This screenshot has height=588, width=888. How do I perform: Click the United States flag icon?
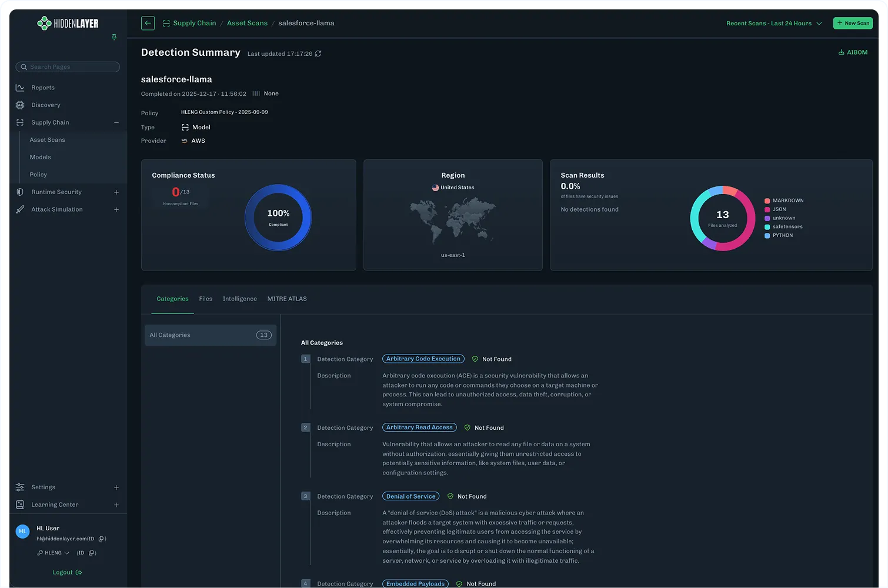coord(435,188)
